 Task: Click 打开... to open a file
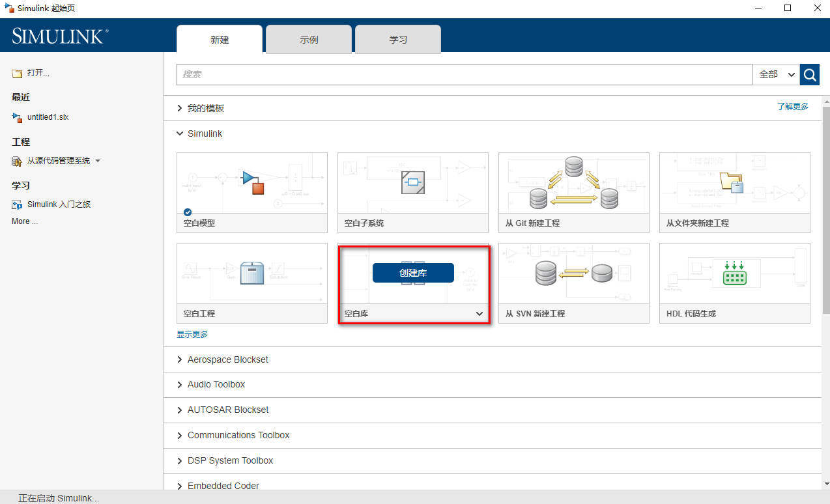pos(38,73)
